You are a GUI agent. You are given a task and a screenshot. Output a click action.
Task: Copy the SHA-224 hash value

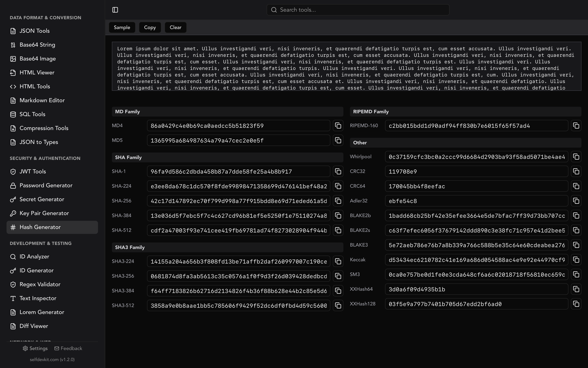338,186
